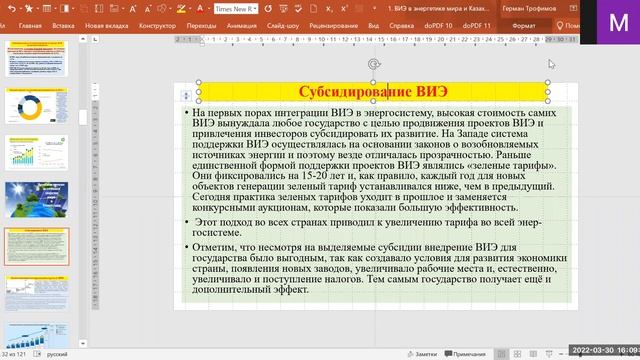Click the slide counter 32 из 121

click(14, 354)
